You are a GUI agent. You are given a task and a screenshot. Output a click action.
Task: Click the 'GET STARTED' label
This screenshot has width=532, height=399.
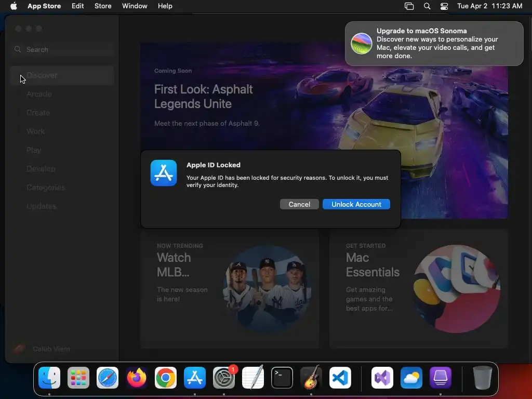tap(366, 246)
